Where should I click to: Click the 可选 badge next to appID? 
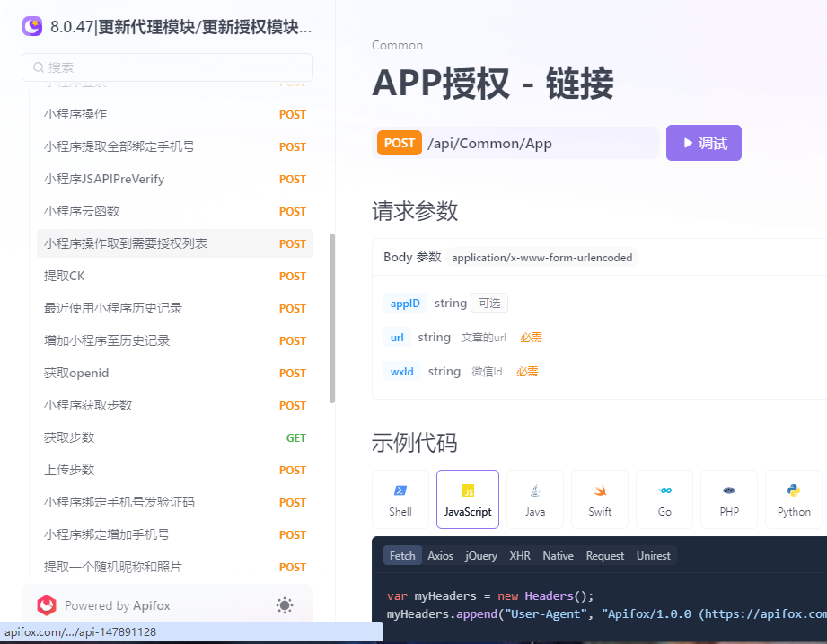tap(488, 303)
